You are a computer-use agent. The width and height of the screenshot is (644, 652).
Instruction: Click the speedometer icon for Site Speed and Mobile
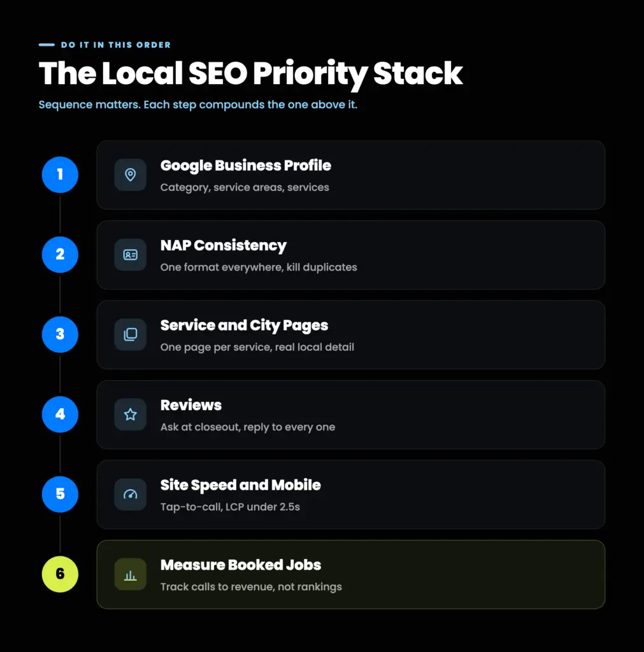coord(130,494)
